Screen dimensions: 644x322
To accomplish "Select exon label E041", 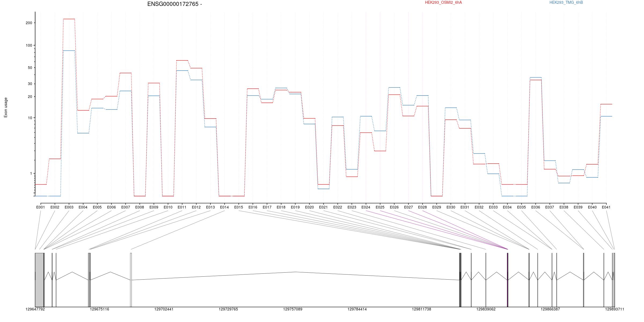I will (606, 207).
